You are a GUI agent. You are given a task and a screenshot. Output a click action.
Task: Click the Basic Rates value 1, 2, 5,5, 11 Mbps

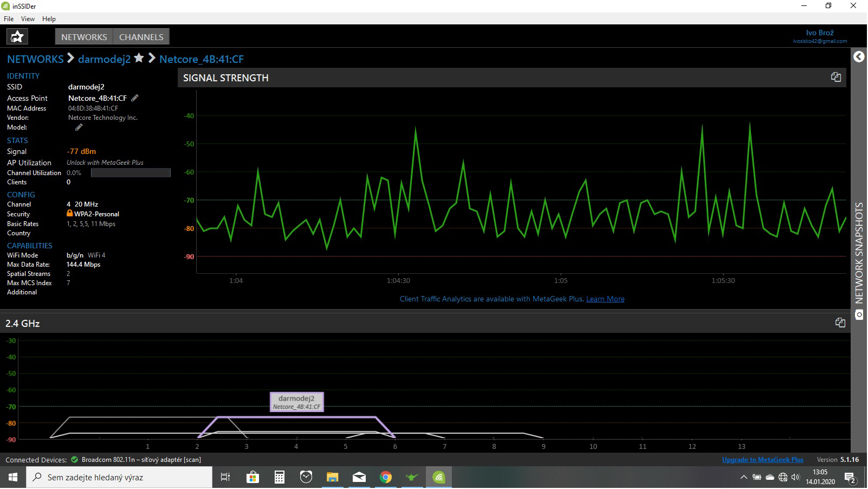point(91,224)
